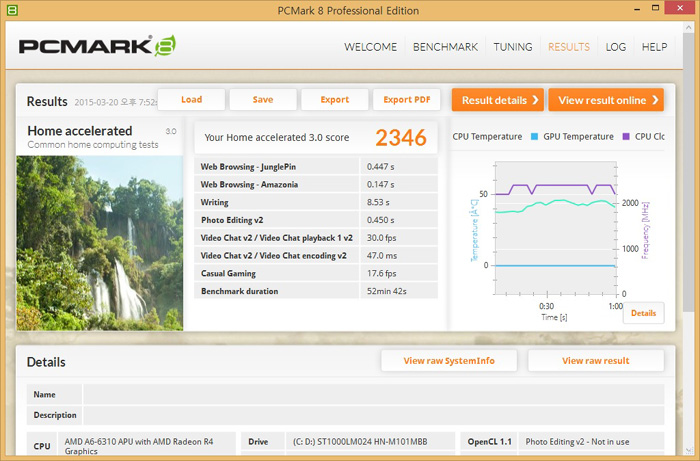Screen dimensions: 700x461
Task: Click the vertical scrollbar down arrow
Action: point(688,450)
